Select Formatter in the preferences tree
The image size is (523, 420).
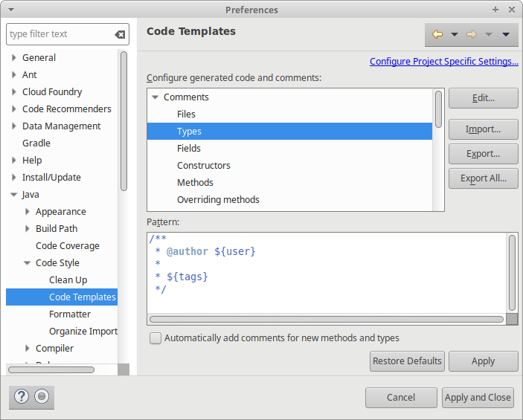[70, 314]
